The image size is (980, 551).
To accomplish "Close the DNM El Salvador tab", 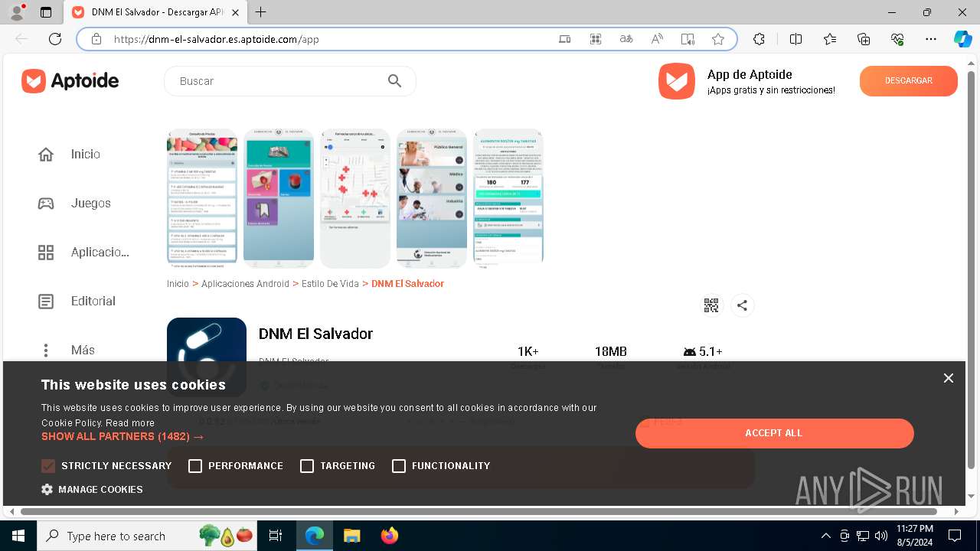I will click(235, 12).
